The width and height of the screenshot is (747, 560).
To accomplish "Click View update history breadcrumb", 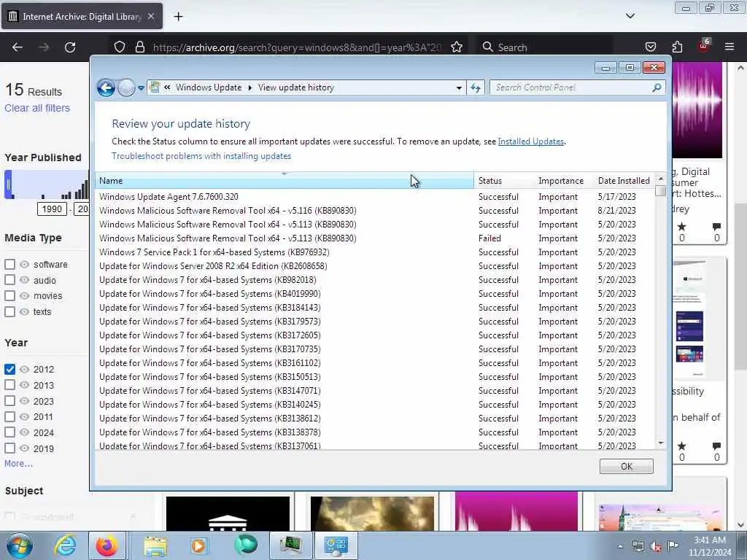I will point(296,87).
